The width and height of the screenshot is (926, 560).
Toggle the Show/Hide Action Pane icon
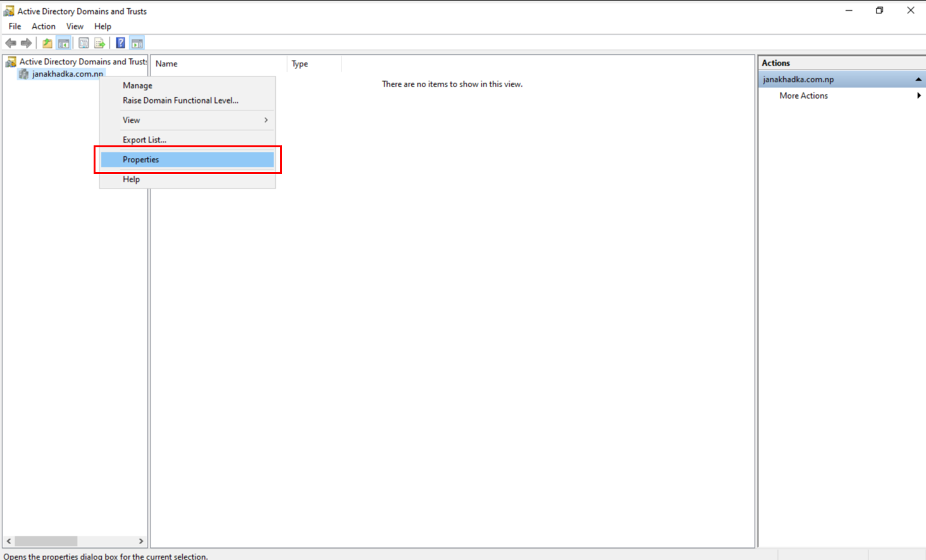tap(137, 43)
